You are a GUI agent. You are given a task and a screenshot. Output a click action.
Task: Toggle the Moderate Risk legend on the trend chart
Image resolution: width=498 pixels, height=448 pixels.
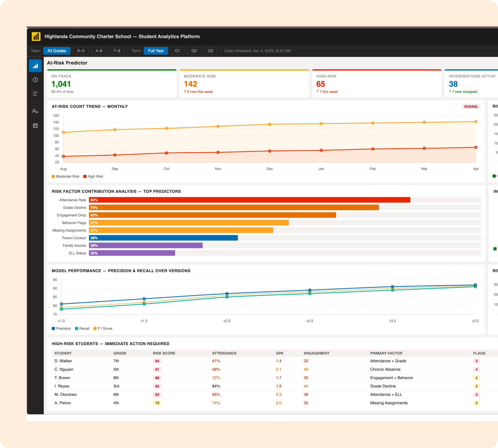tap(65, 176)
